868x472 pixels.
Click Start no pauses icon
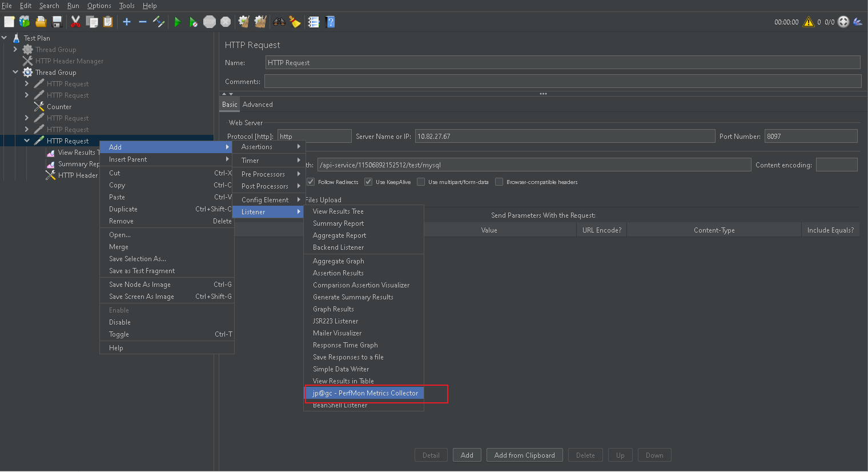[x=194, y=22]
